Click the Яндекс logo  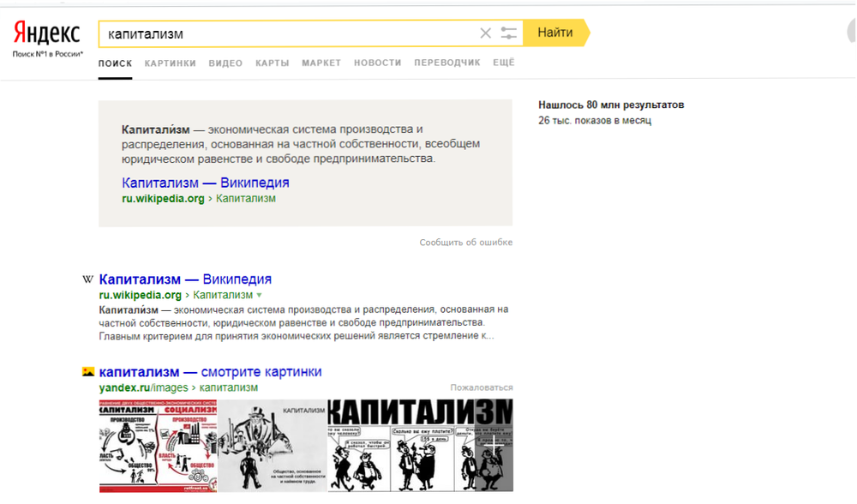[46, 34]
